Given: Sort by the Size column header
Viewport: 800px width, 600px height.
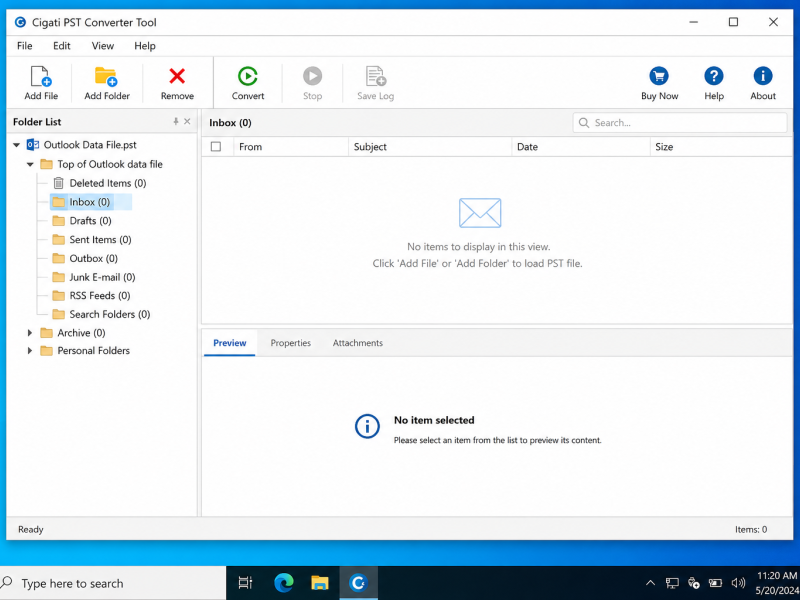Looking at the screenshot, I should click(721, 147).
